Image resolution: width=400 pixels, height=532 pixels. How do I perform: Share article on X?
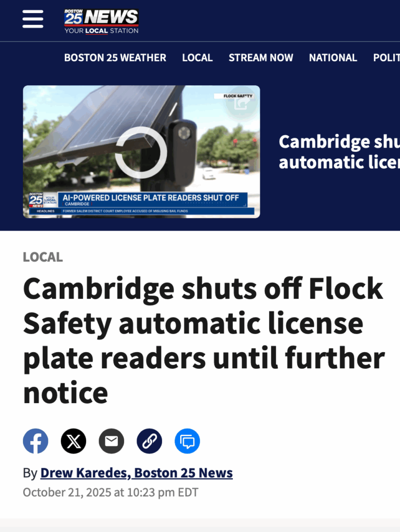click(x=74, y=441)
